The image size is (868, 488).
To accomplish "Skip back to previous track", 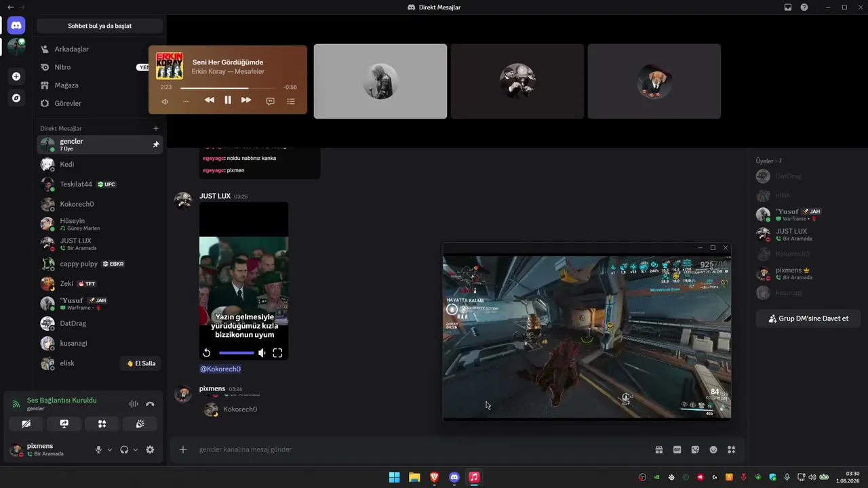I will tap(210, 100).
